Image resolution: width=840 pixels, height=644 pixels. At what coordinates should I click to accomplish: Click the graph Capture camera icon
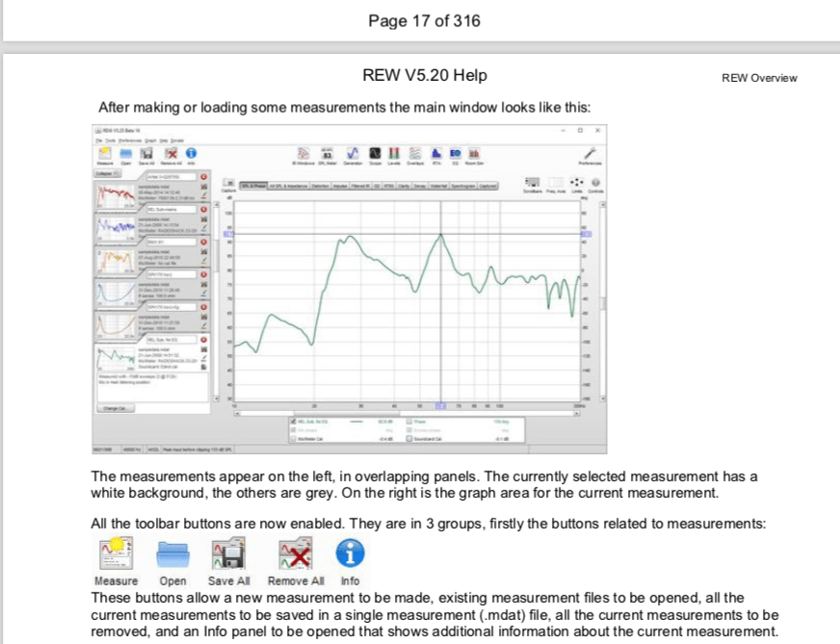click(x=228, y=183)
